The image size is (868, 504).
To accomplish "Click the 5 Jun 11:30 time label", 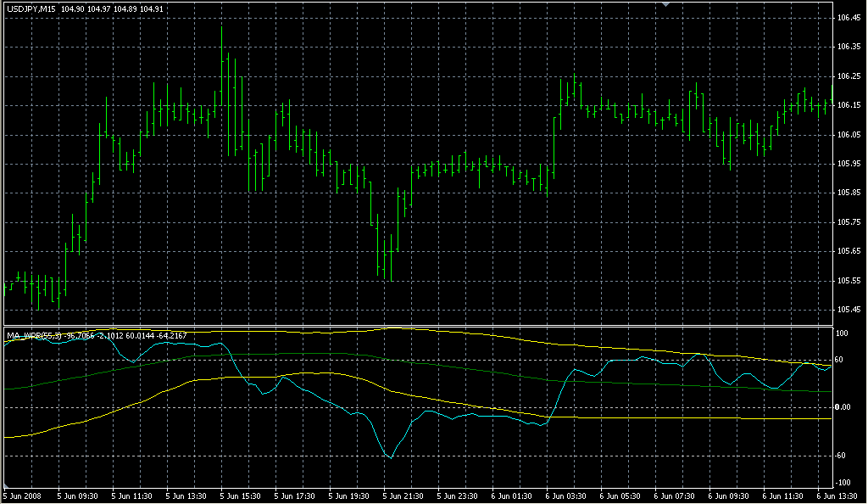I will (x=131, y=496).
